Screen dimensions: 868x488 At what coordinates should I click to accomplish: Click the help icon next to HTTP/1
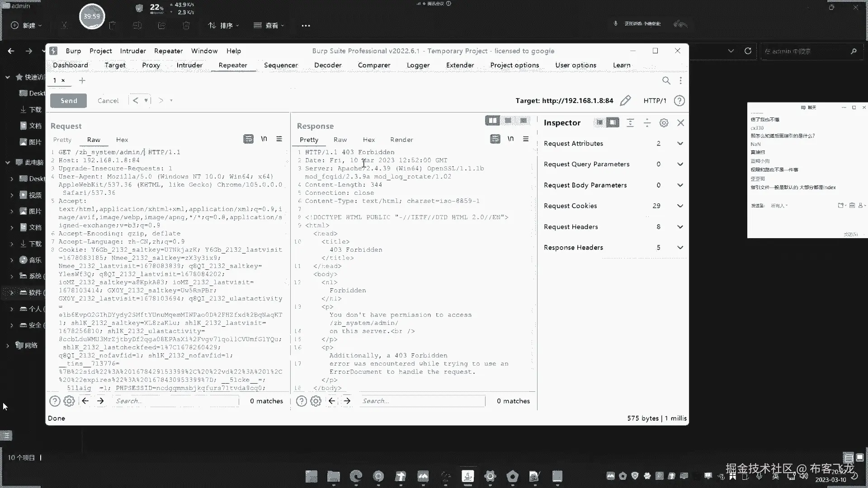click(x=679, y=101)
